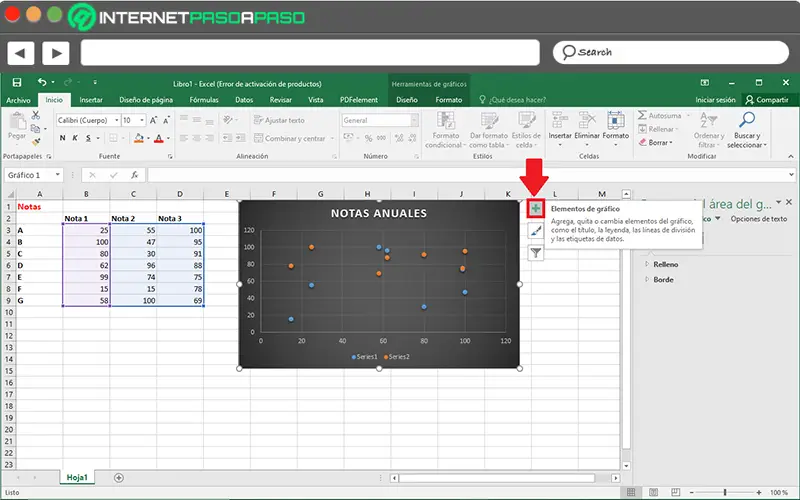Screen dimensions: 800x500
Task: Open the font size dropdown
Action: (142, 120)
